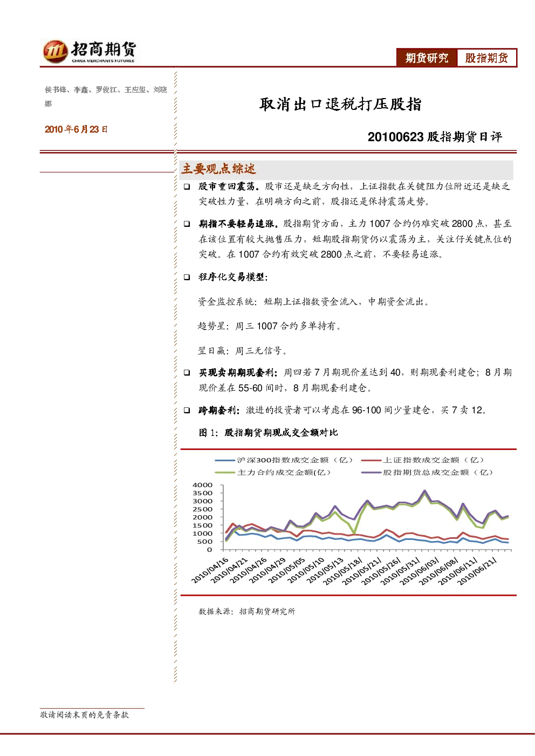535x756 pixels.
Task: Click the line starting with 资金监控系统
Action: pyautogui.click(x=314, y=302)
